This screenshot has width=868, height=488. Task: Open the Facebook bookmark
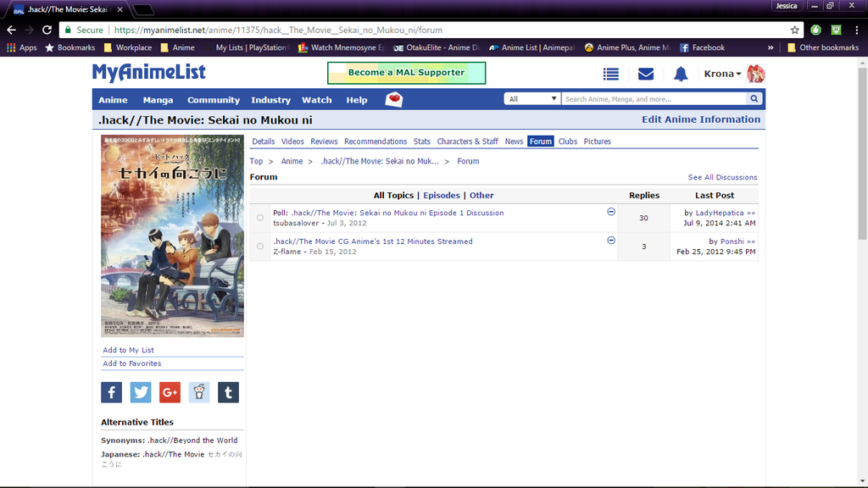point(702,47)
